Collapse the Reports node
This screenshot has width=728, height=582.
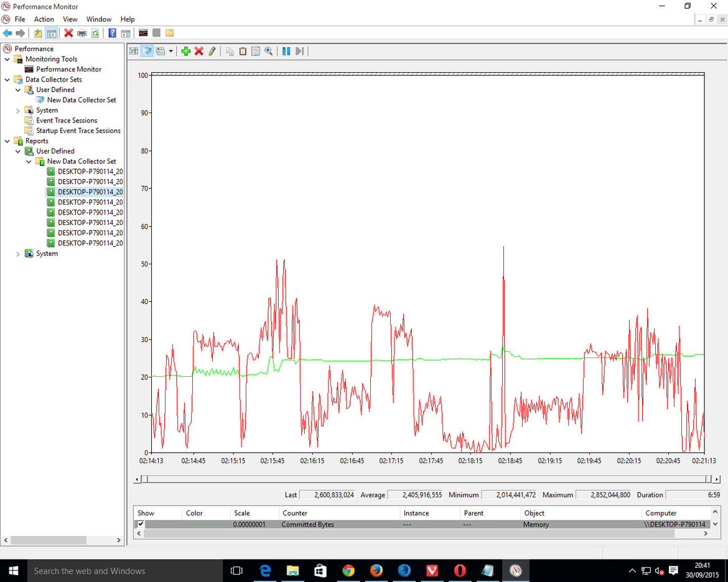pyautogui.click(x=7, y=141)
